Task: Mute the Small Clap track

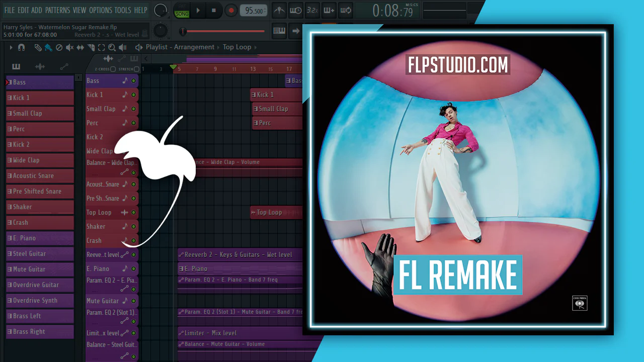Action: click(x=134, y=109)
